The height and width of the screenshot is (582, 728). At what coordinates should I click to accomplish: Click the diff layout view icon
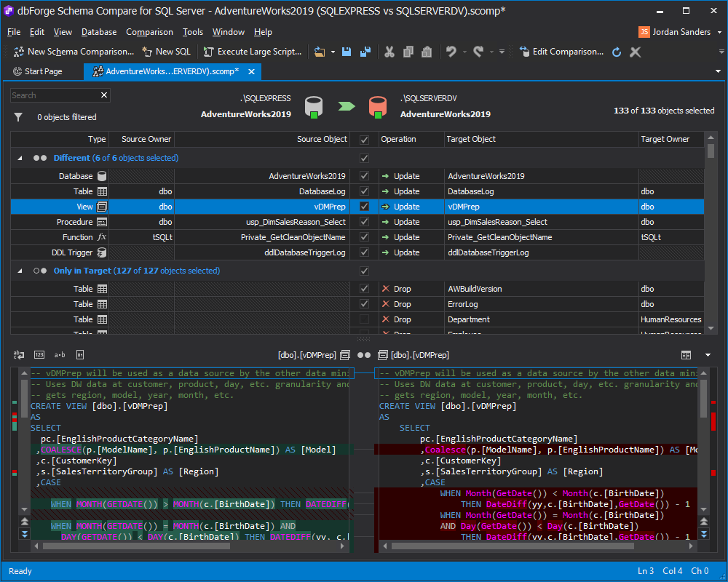(x=686, y=355)
